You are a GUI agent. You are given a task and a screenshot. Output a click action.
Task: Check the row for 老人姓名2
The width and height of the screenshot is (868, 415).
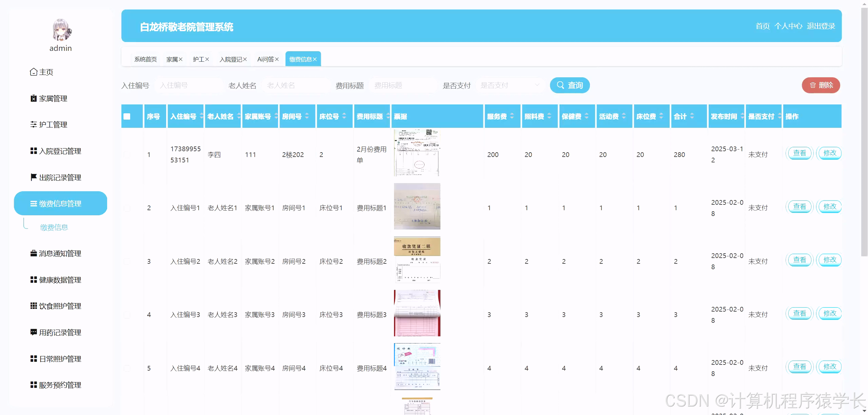(127, 261)
